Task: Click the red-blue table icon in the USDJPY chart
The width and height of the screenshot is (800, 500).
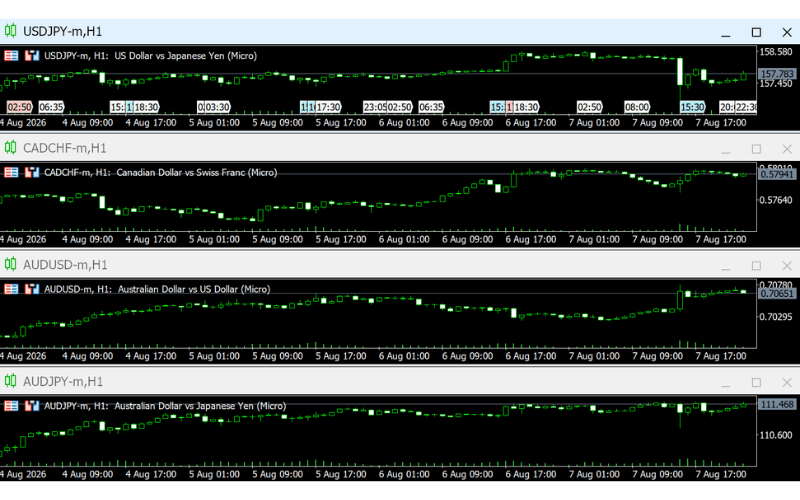Action: tap(11, 56)
